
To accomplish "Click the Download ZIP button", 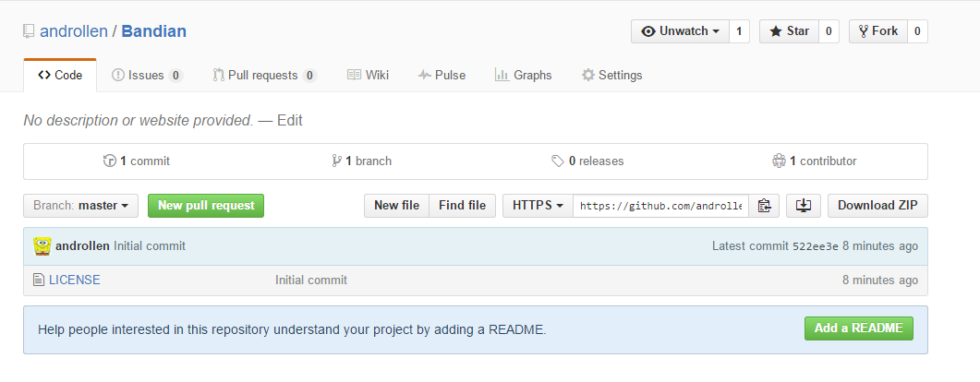I will click(x=877, y=206).
